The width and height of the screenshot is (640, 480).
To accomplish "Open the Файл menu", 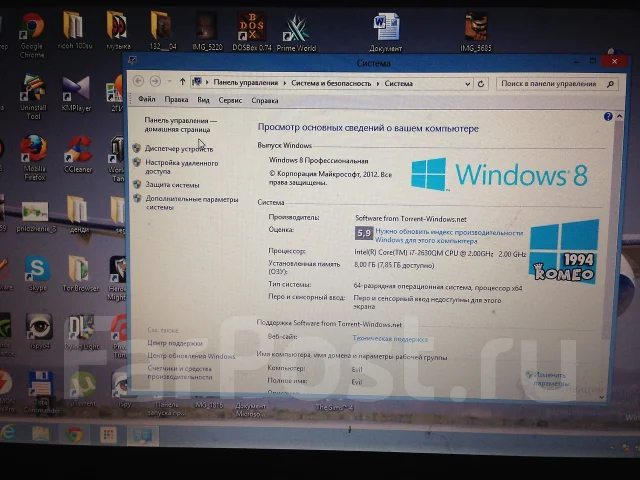I will coord(147,99).
